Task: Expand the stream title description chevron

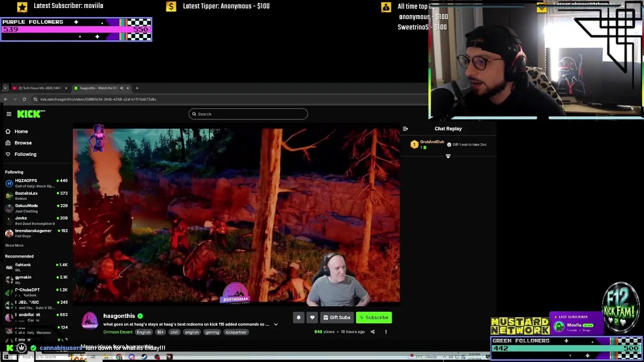Action: pyautogui.click(x=276, y=325)
